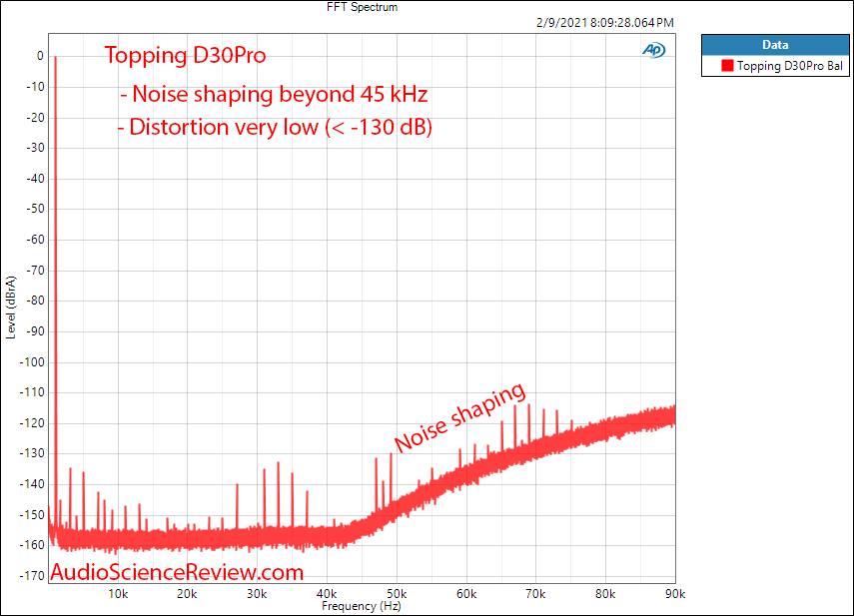Click the -30 tick on the level axis
This screenshot has height=616, width=854.
(x=35, y=148)
